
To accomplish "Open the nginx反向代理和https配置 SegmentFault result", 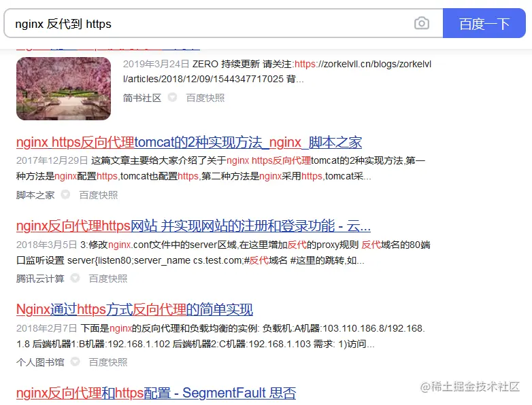I will coord(156,393).
